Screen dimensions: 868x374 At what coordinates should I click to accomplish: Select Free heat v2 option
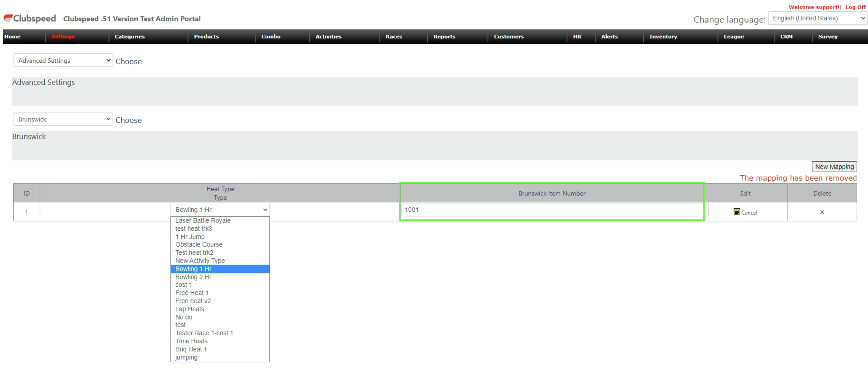tap(220, 301)
